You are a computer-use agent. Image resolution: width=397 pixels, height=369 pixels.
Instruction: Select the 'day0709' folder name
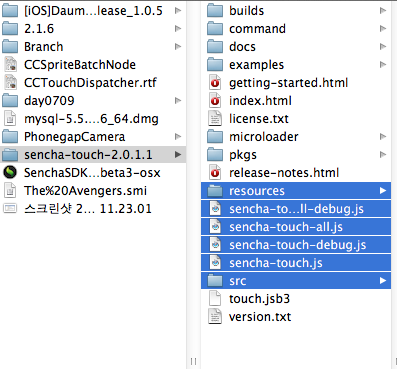coord(49,101)
